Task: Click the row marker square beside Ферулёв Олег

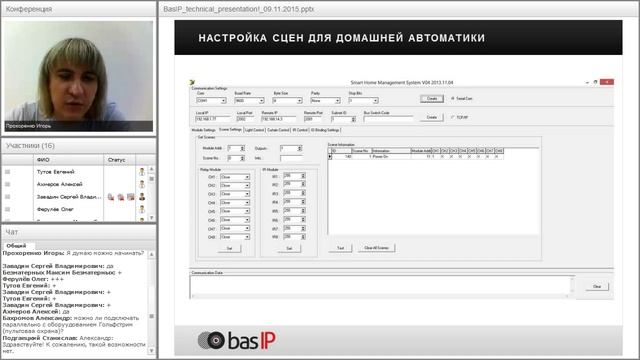Action: click(7, 209)
